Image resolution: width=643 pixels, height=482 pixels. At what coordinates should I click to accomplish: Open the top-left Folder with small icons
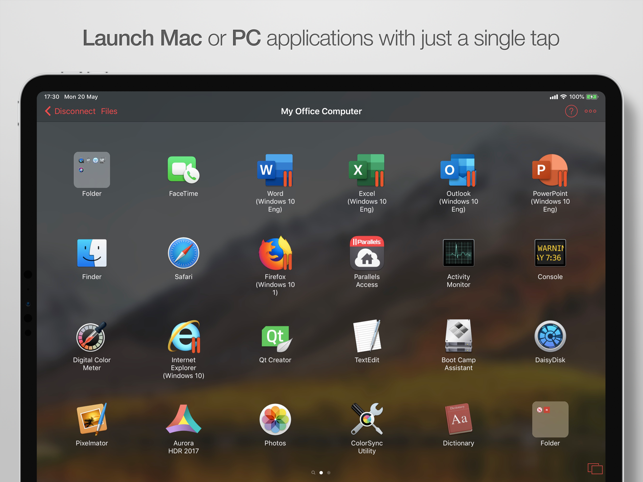pos(91,170)
